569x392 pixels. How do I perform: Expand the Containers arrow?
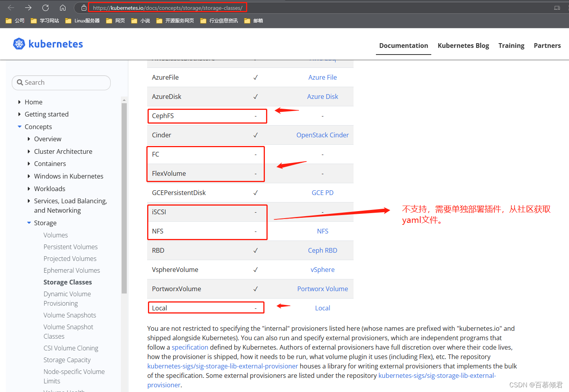29,164
